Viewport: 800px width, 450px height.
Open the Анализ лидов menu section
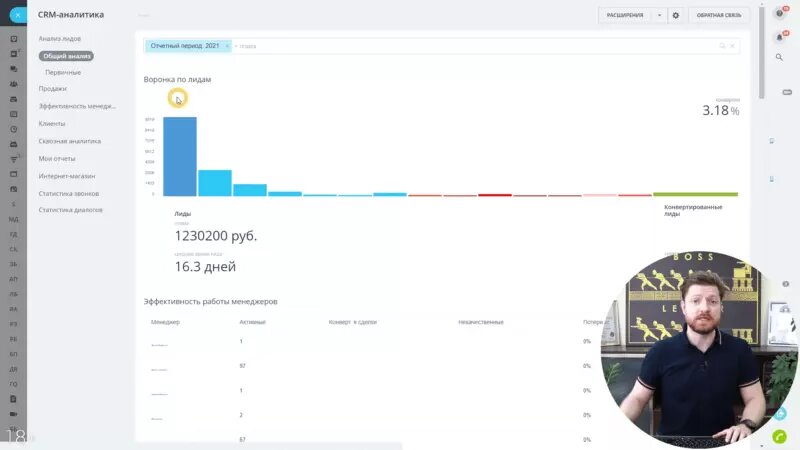[x=60, y=39]
